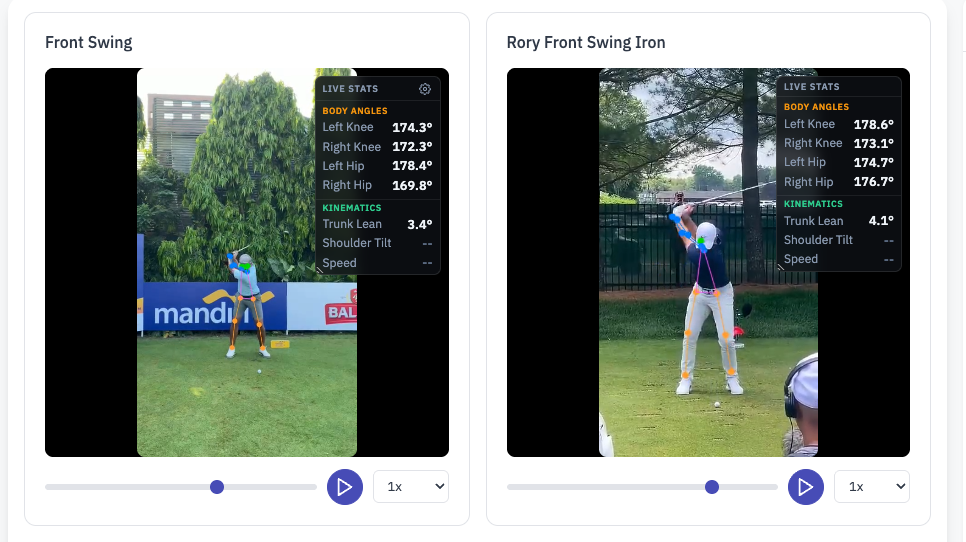Image resolution: width=966 pixels, height=542 pixels.
Task: Click the resize grip of Rory stats panel
Action: click(781, 267)
